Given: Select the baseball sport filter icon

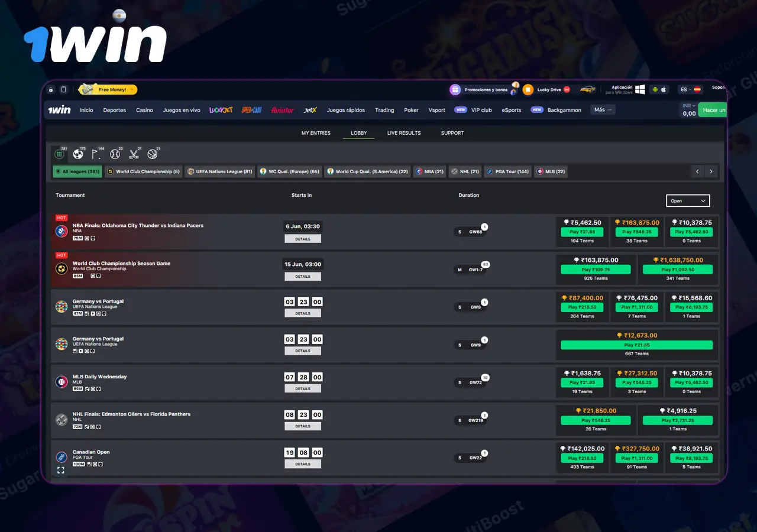Looking at the screenshot, I should click(115, 154).
